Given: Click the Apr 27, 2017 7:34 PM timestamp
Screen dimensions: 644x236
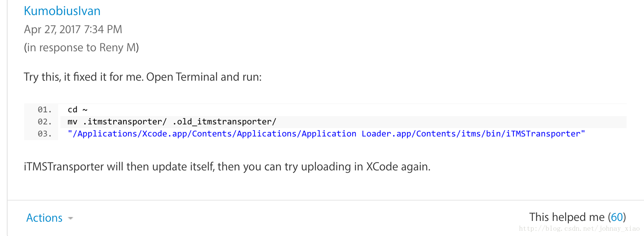Looking at the screenshot, I should (x=73, y=29).
